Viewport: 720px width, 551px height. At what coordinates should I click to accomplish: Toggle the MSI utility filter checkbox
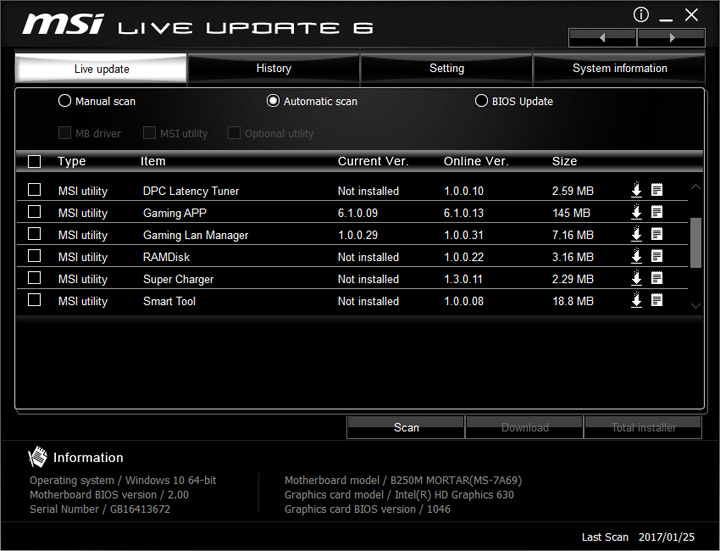[149, 133]
